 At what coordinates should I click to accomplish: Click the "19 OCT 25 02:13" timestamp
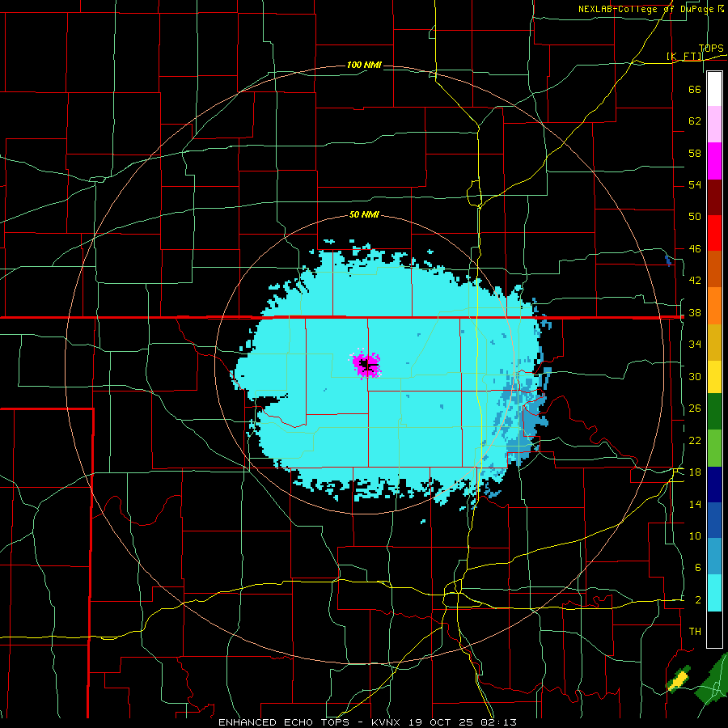[463, 722]
